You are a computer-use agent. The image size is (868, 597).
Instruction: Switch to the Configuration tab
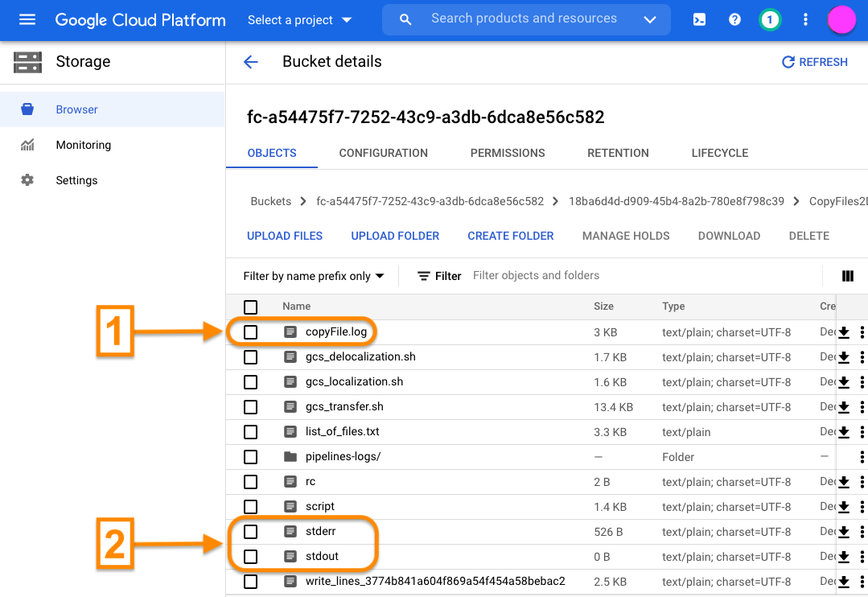[x=383, y=153]
